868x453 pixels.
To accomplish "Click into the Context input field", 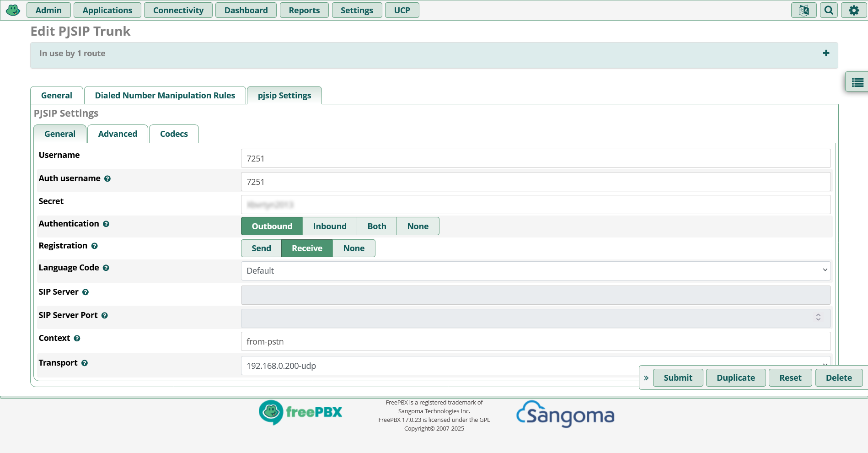I will 535,342.
